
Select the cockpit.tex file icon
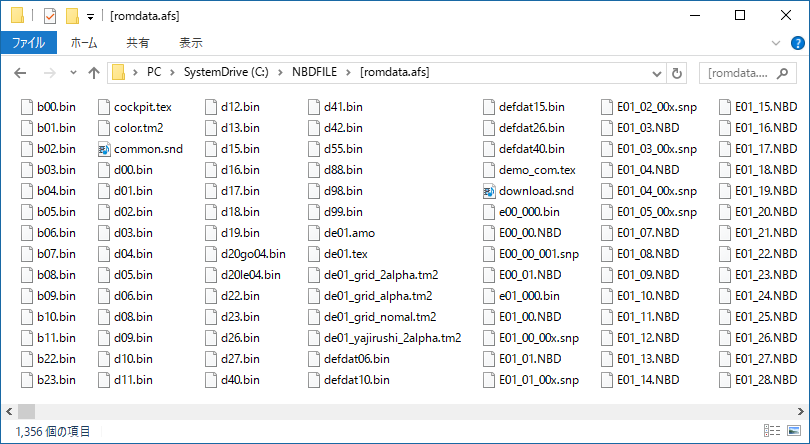pos(104,108)
